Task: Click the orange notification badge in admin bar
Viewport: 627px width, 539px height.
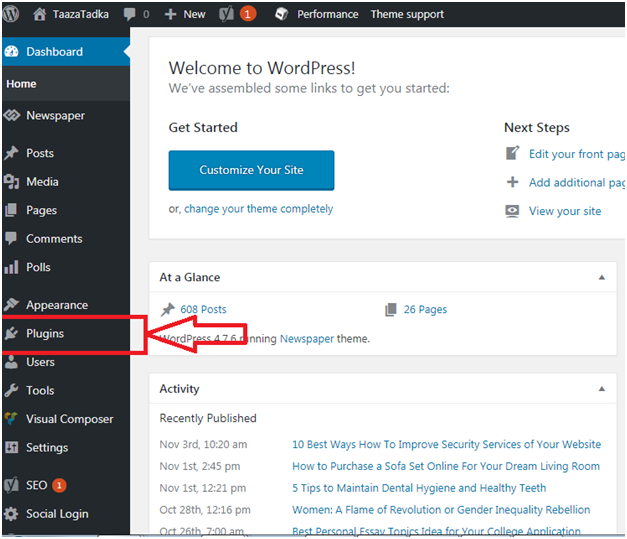Action: click(x=248, y=14)
